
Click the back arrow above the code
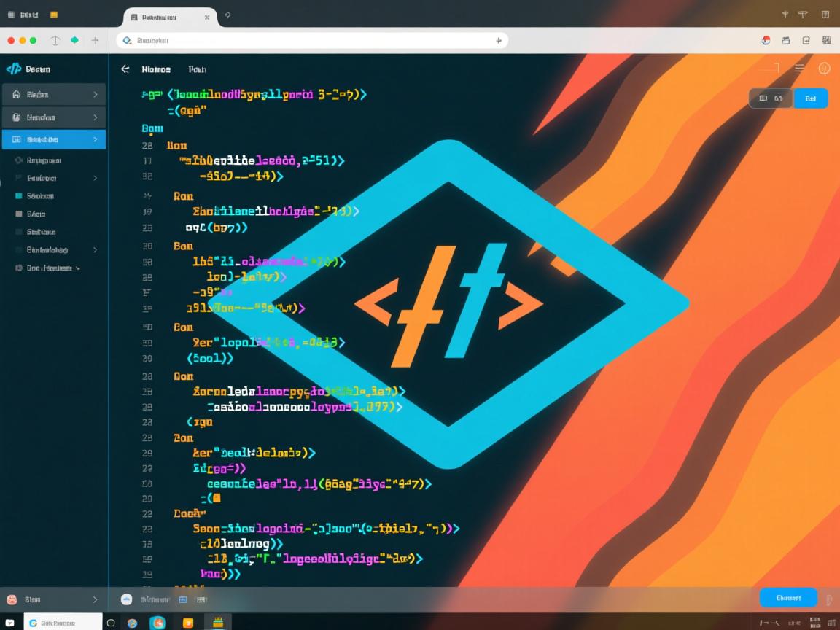click(x=125, y=69)
